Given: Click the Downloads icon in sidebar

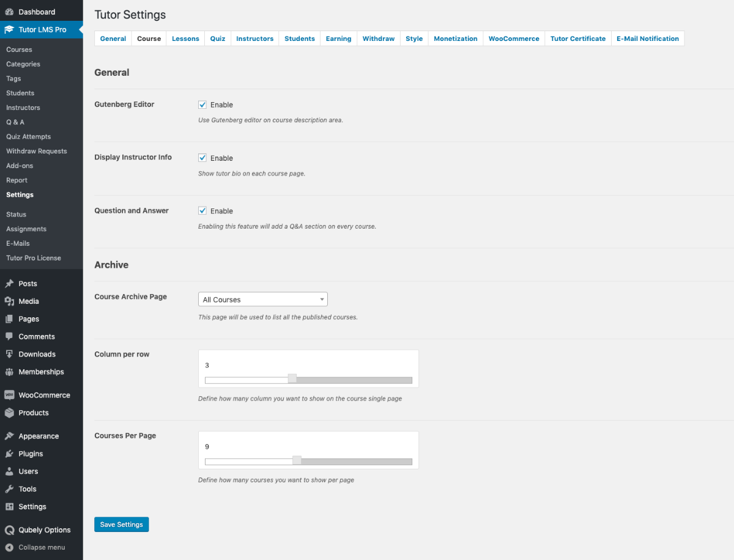Looking at the screenshot, I should click(x=9, y=354).
